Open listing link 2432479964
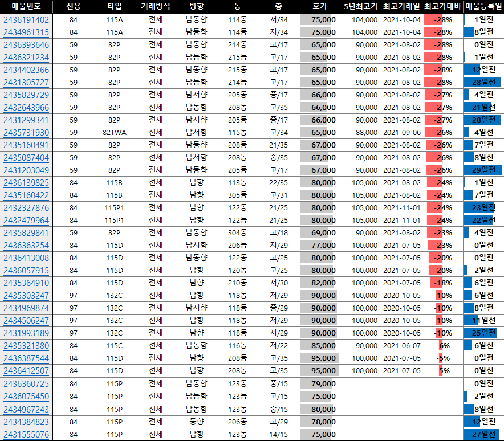Screen dimensions: 504x441 (26, 220)
